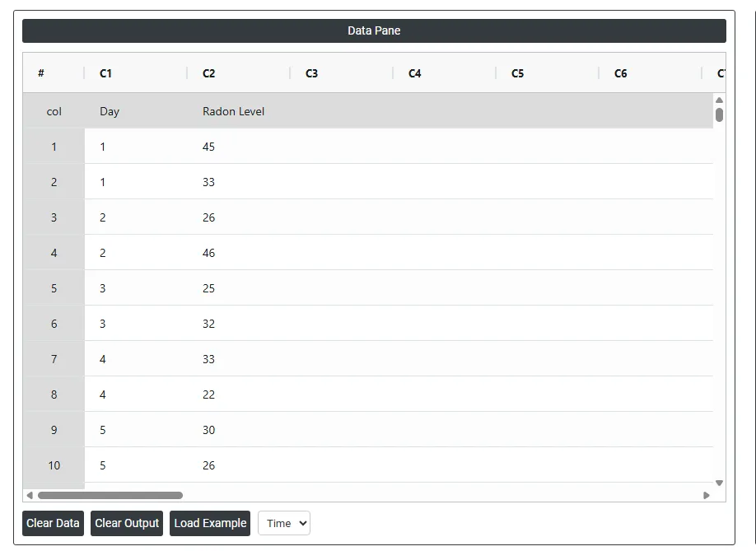The height and width of the screenshot is (551, 756).
Task: Click the Clear Output button
Action: (127, 523)
